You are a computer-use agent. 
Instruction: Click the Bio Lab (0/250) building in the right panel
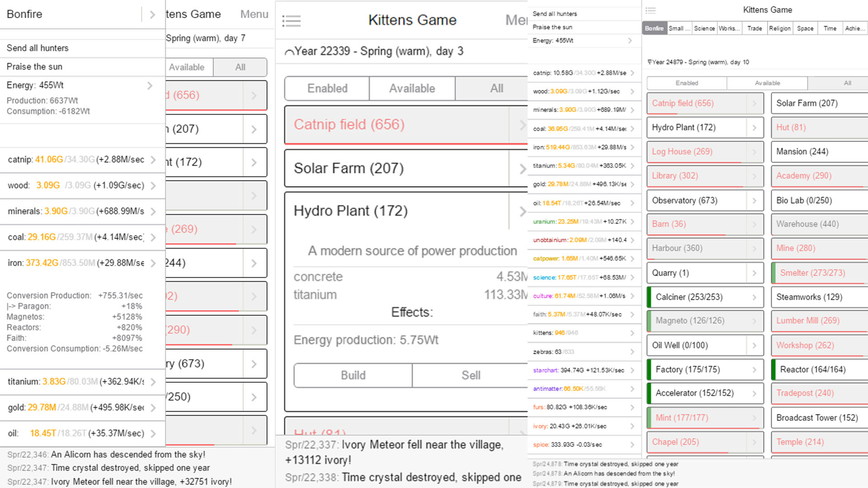(820, 201)
